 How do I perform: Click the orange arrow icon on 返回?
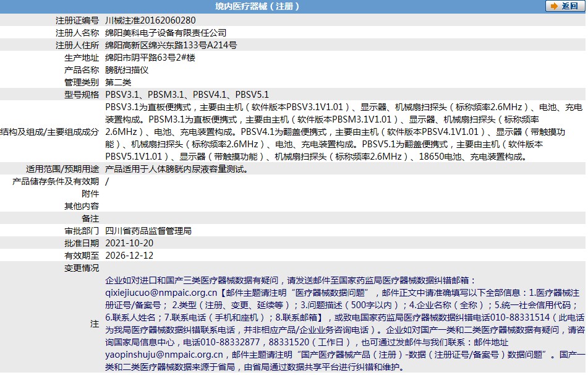(x=554, y=6)
